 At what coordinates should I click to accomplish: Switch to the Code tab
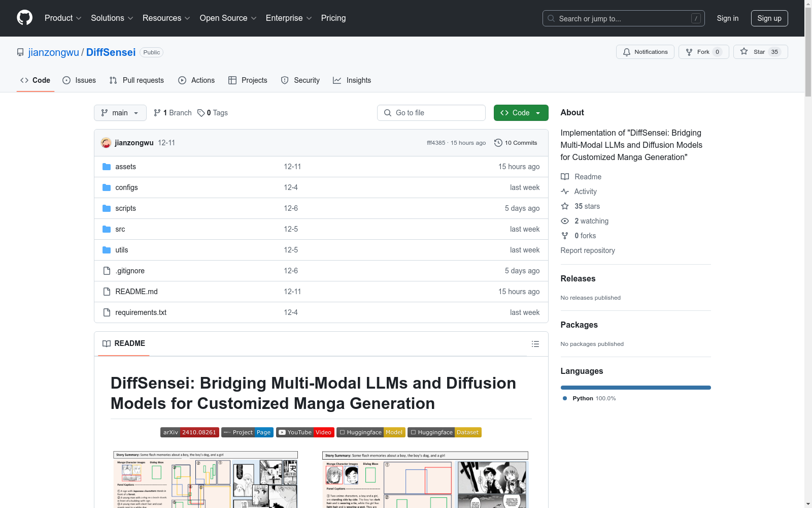click(x=36, y=80)
